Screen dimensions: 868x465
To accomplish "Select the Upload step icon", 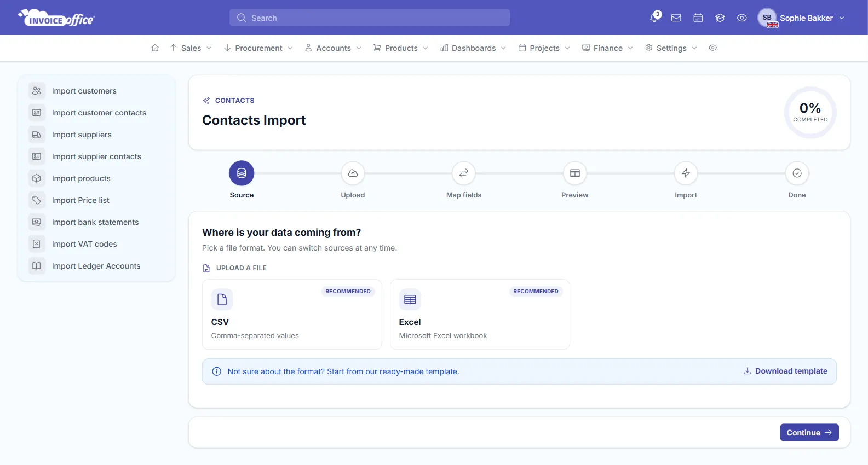I will [x=353, y=173].
